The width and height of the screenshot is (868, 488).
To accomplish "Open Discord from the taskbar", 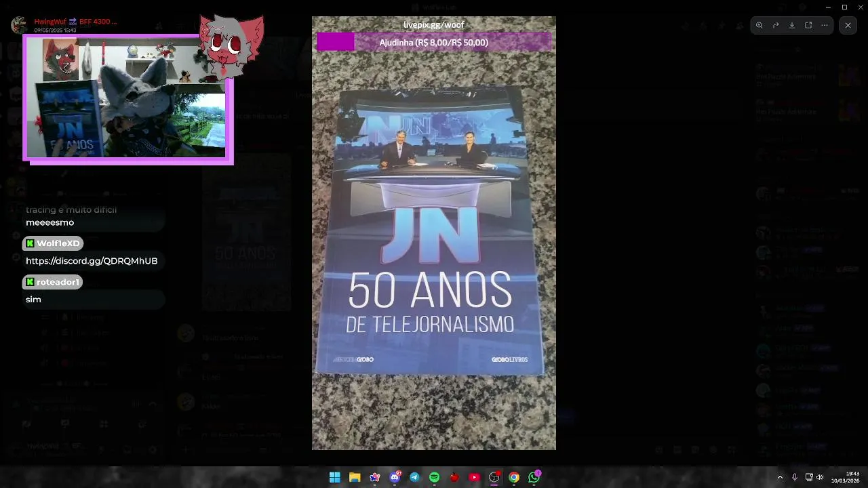I will pos(395,477).
